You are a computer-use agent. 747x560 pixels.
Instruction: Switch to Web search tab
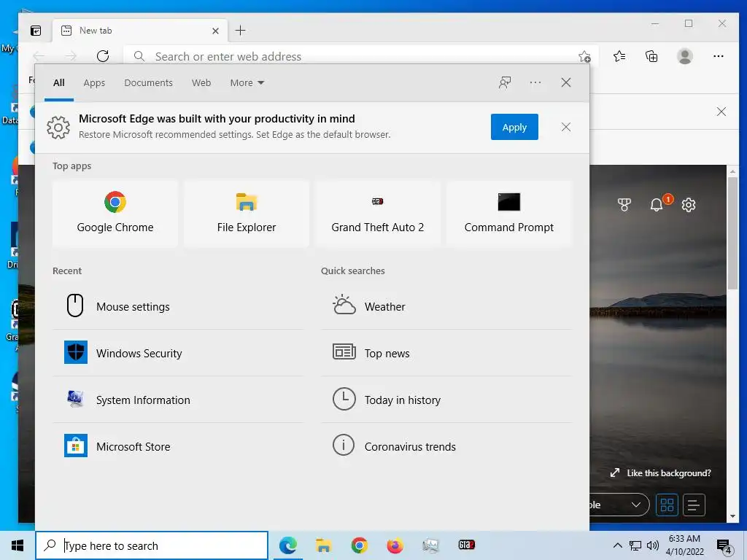201,83
